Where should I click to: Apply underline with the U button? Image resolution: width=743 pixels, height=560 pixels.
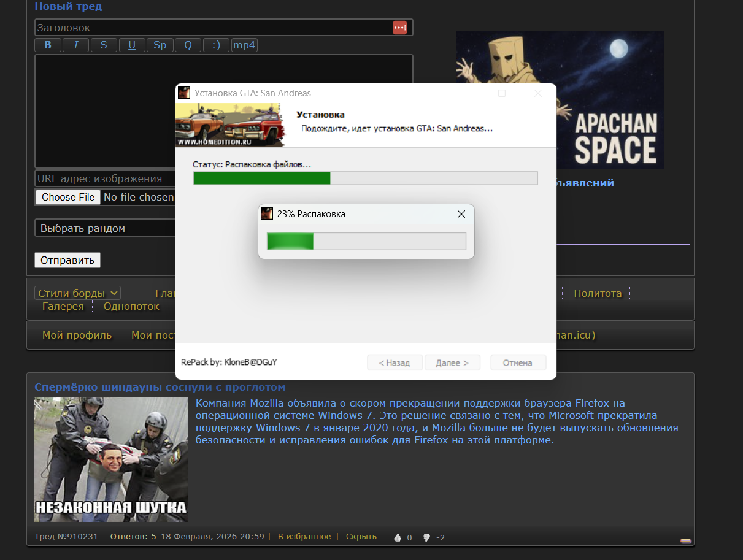click(132, 45)
